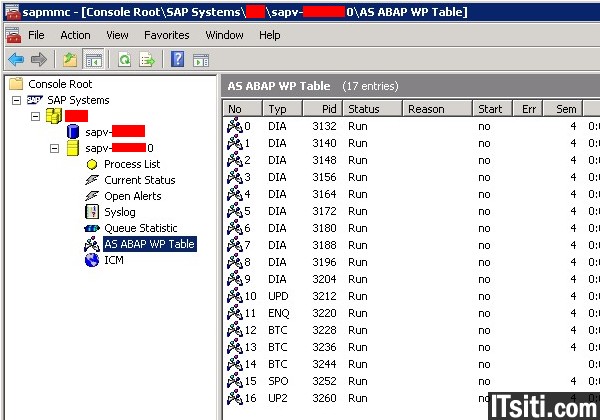Viewport: 600px width, 420px height.
Task: Click the Queue Statistic tree icon
Action: click(x=92, y=228)
